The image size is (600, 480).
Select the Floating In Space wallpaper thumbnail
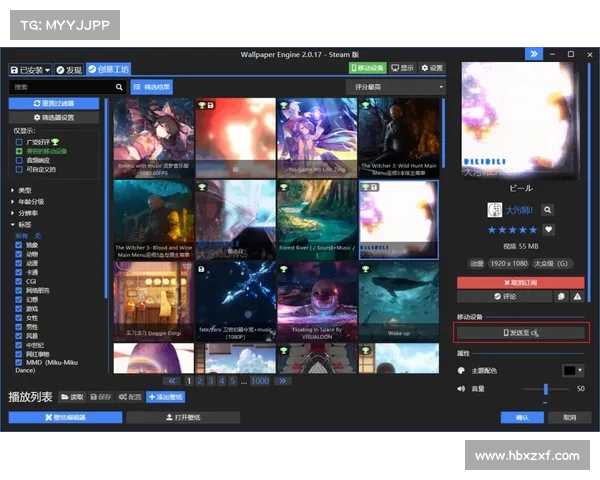317,302
